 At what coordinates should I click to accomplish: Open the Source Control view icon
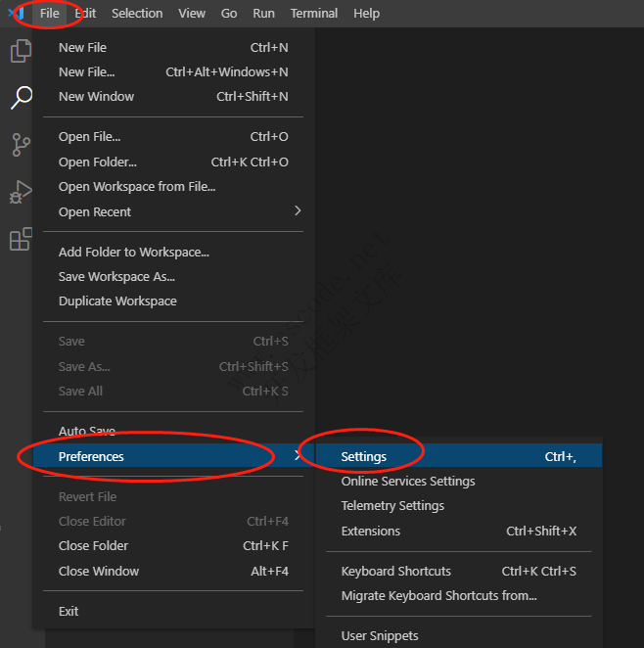[x=21, y=145]
